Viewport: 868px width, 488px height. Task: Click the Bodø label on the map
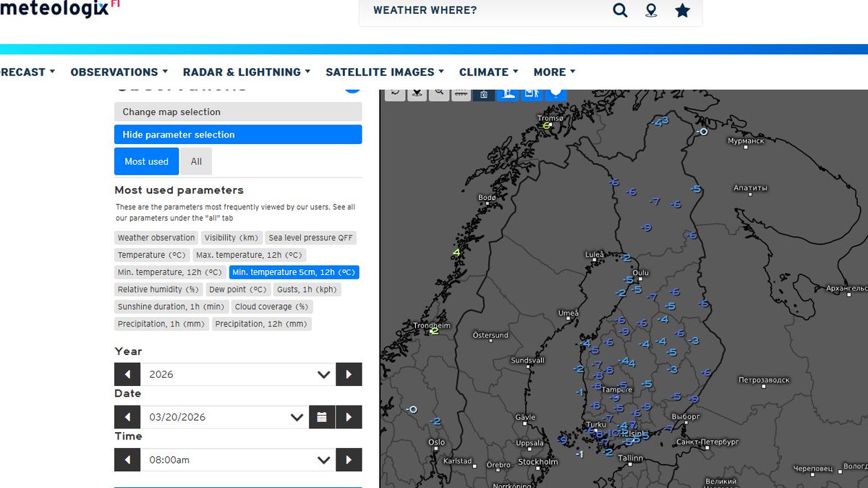point(488,198)
